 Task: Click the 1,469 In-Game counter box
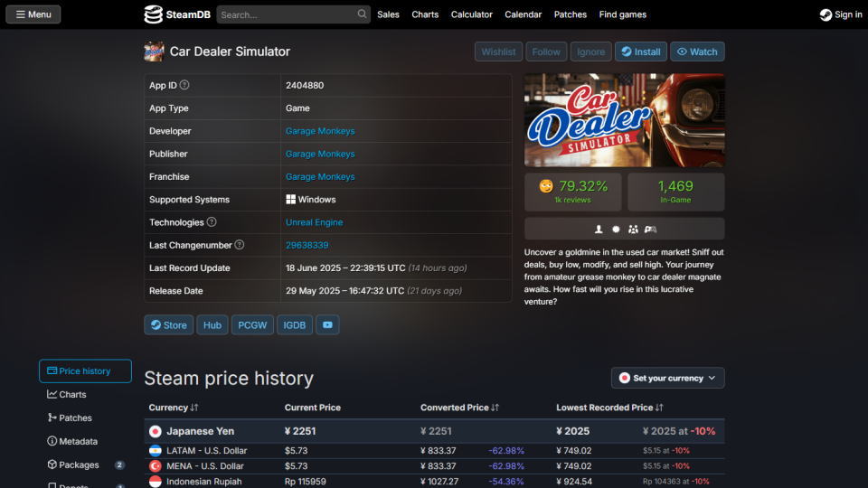[676, 192]
